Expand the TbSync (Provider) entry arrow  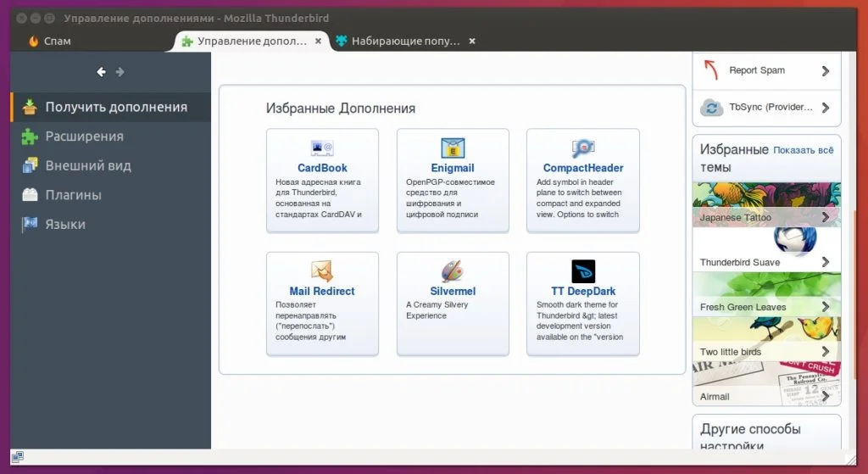tap(825, 108)
